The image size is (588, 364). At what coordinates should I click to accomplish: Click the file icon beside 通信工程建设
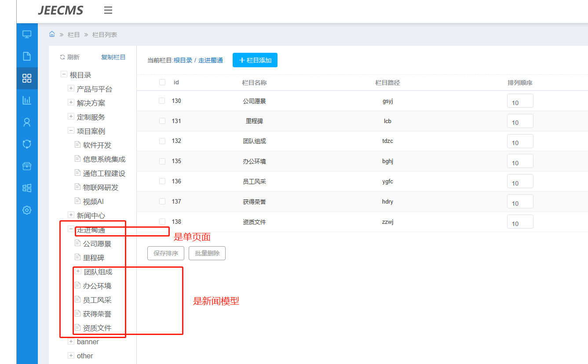78,173
